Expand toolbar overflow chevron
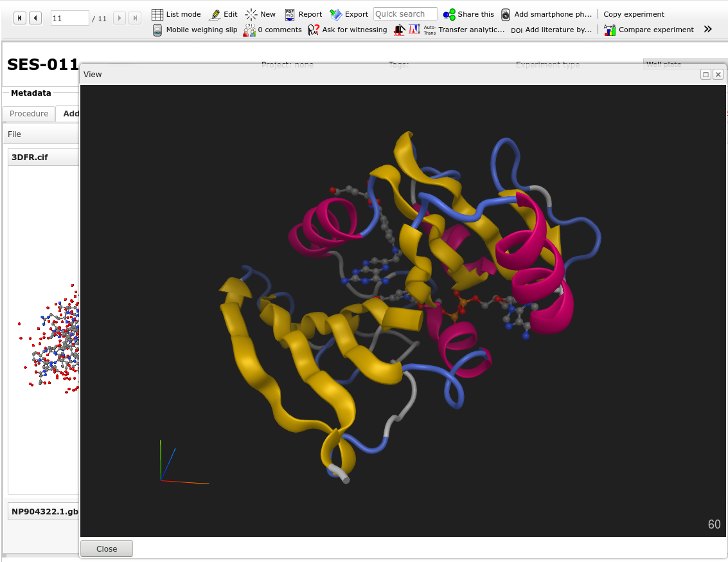This screenshot has height=562, width=728. [x=708, y=29]
